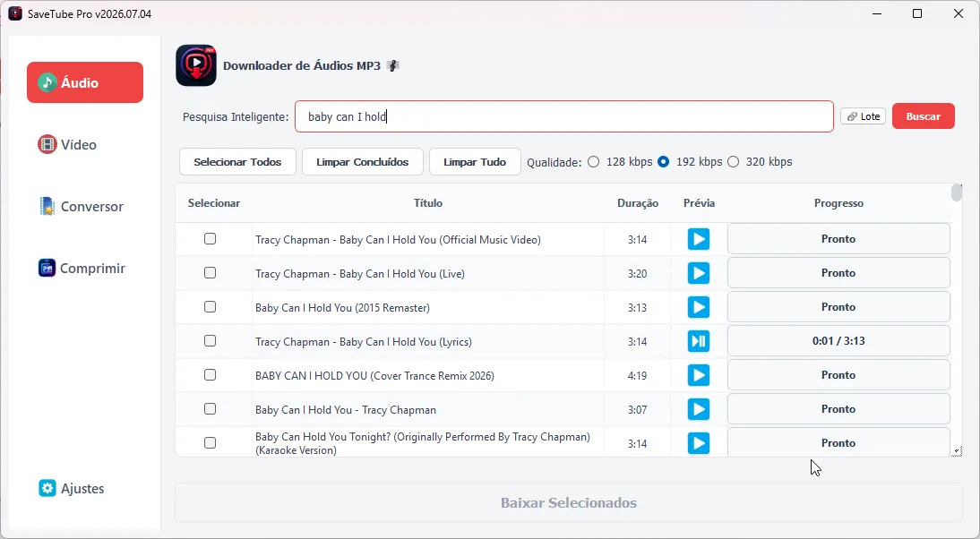The image size is (980, 539).
Task: Switch to the Vídeo section
Action: coord(67,144)
